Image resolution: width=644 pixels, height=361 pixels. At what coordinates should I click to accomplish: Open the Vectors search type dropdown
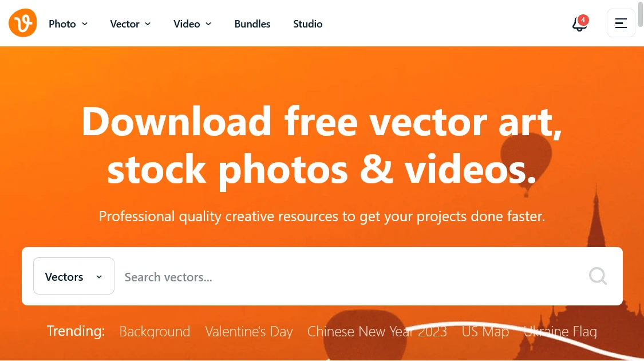pos(74,276)
